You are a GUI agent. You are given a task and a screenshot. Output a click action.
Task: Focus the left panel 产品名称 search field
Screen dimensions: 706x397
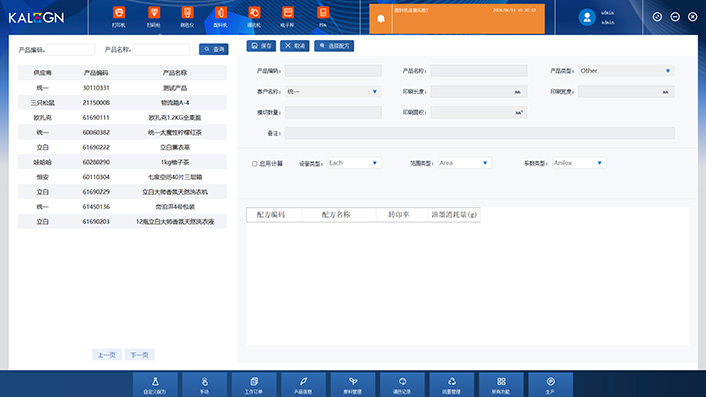click(161, 50)
